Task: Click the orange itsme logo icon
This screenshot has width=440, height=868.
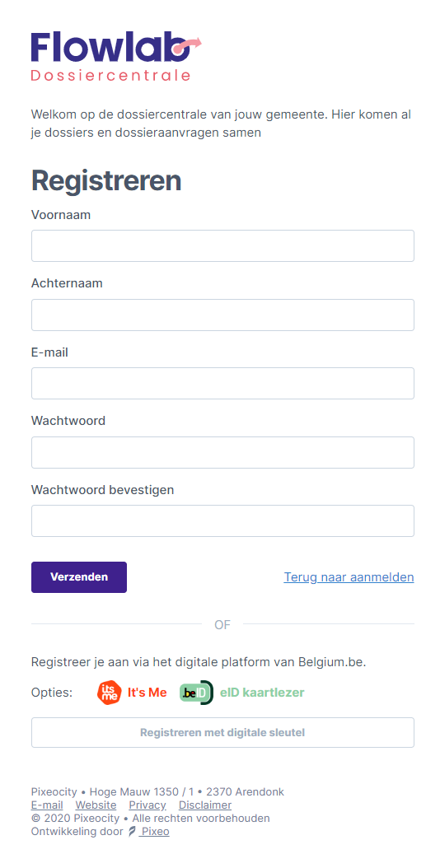Action: [x=109, y=693]
